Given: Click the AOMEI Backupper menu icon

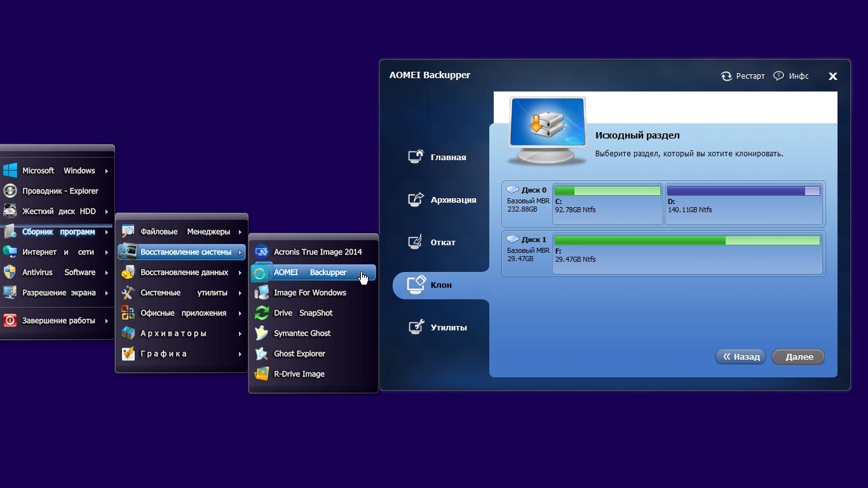Looking at the screenshot, I should pos(261,272).
